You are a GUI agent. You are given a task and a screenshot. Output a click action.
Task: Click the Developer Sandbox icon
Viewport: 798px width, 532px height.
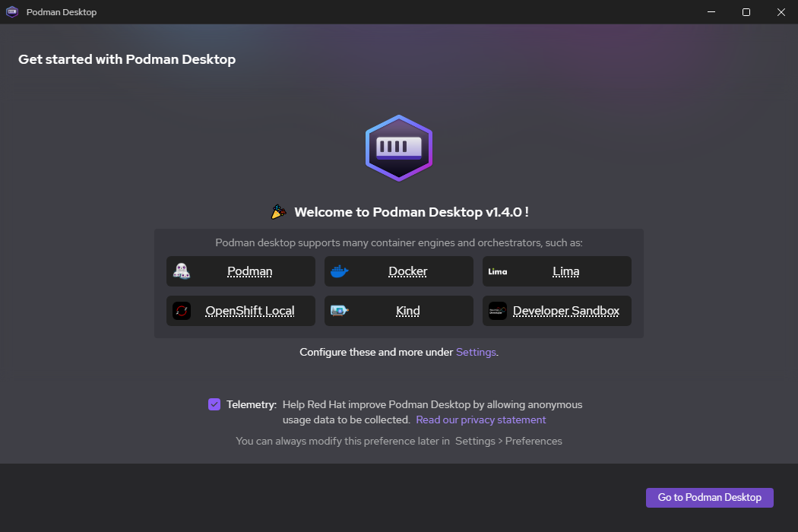[x=498, y=311]
